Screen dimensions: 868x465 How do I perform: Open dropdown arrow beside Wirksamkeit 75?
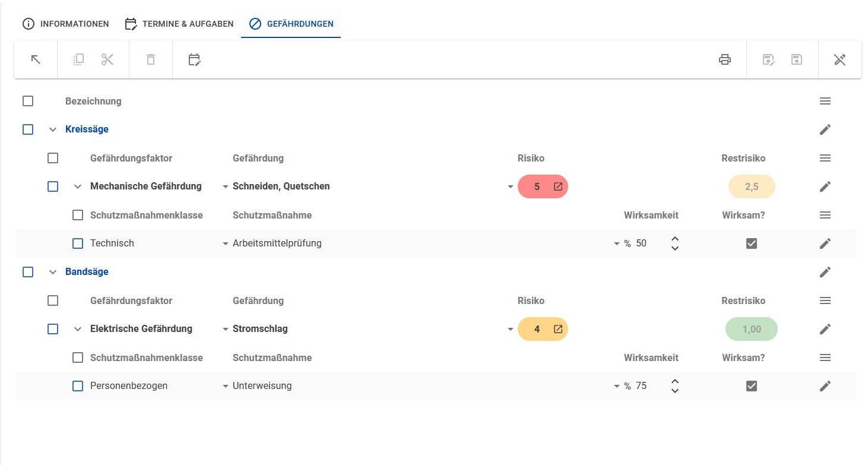[617, 386]
